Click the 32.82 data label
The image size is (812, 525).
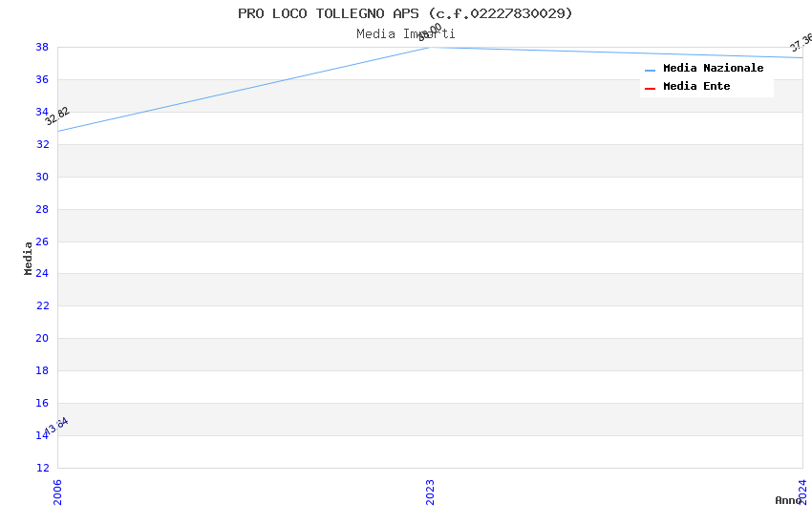coord(57,115)
